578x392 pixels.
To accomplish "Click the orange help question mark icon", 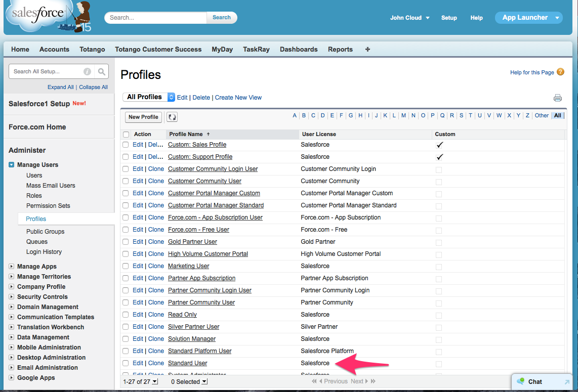I will [x=560, y=72].
